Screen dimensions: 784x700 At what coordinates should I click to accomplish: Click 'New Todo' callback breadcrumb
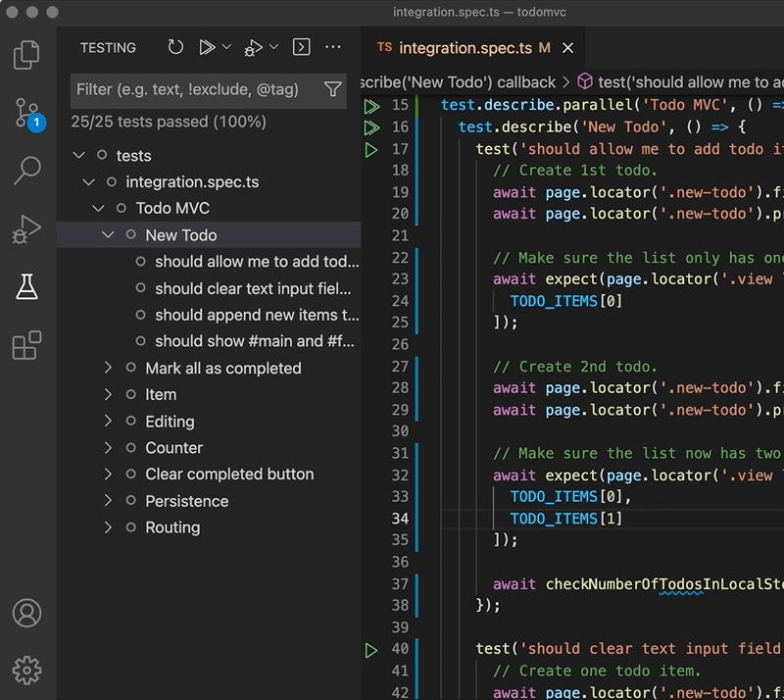pyautogui.click(x=459, y=82)
